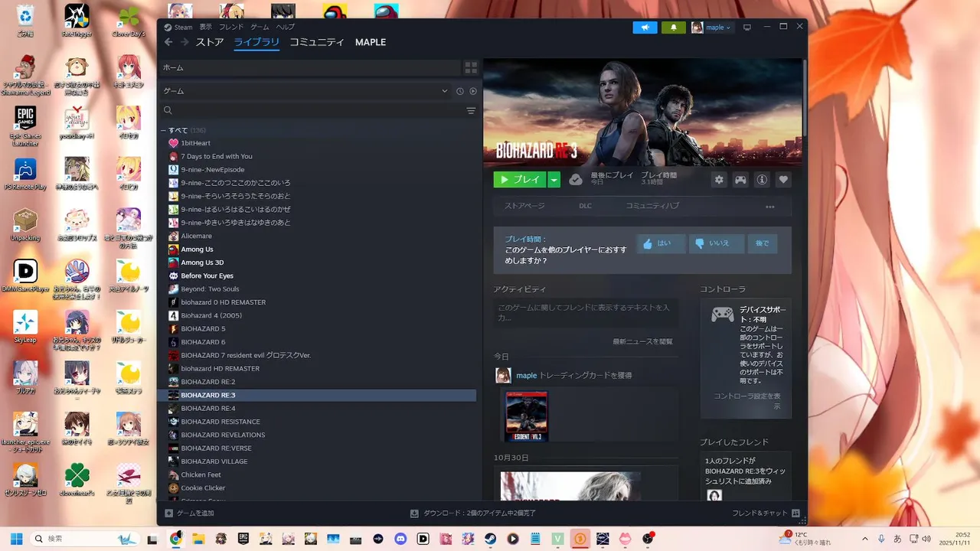Image resolution: width=980 pixels, height=551 pixels.
Task: Open Discord from the taskbar
Action: click(400, 539)
